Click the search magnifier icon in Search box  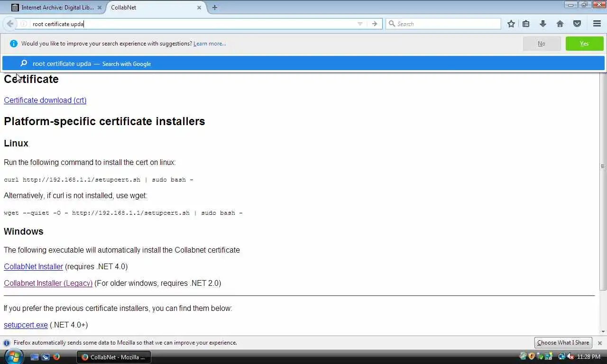[392, 24]
